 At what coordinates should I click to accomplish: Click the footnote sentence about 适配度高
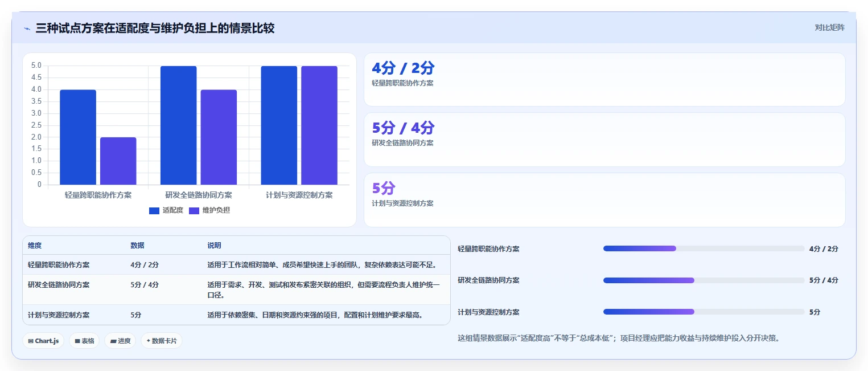619,338
